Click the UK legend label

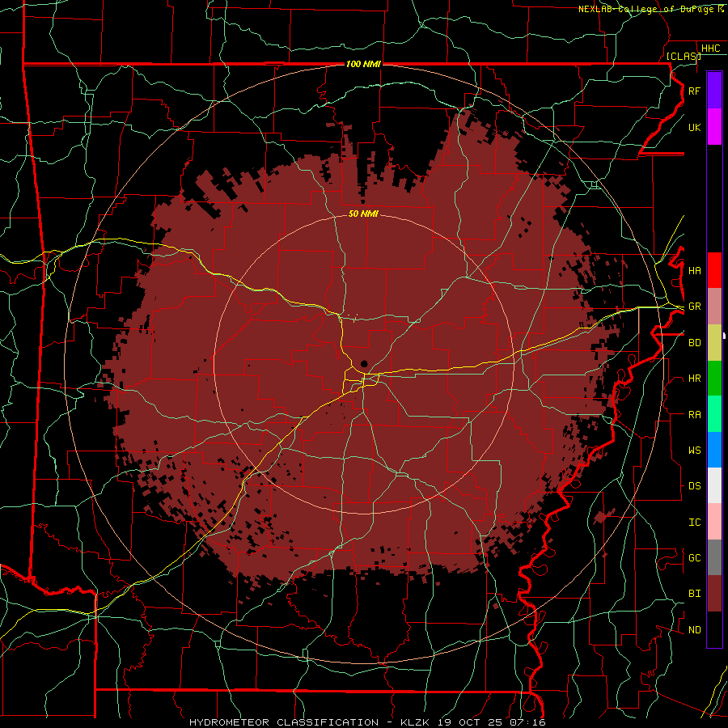[694, 128]
